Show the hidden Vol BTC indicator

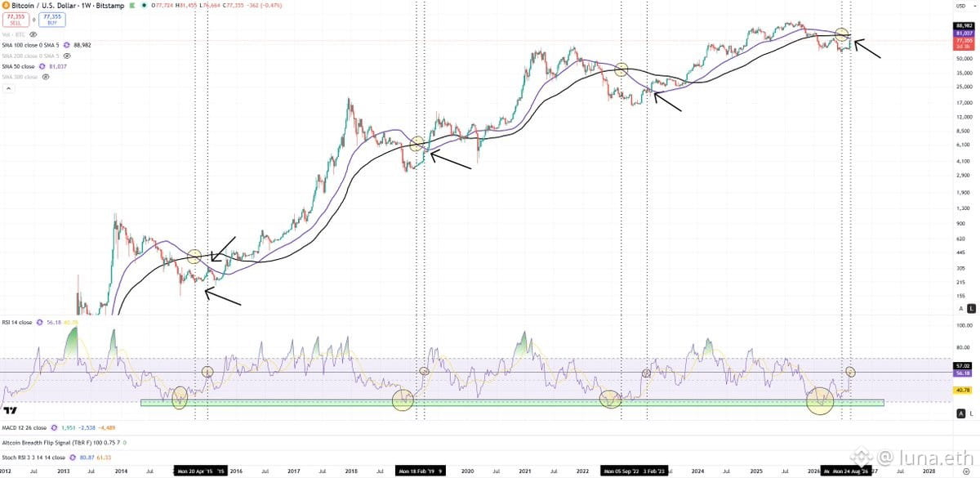[33, 34]
